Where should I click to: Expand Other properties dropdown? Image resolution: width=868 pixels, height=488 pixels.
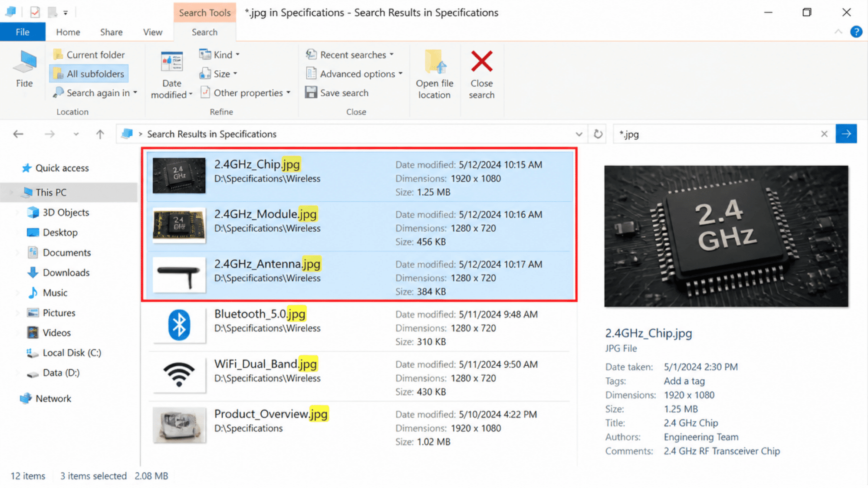pyautogui.click(x=245, y=93)
